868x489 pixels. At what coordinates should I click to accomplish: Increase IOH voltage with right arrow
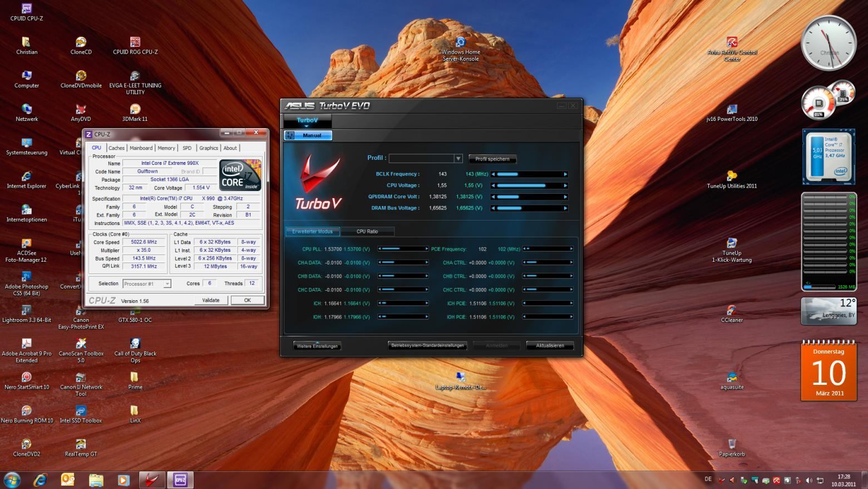coord(427,317)
